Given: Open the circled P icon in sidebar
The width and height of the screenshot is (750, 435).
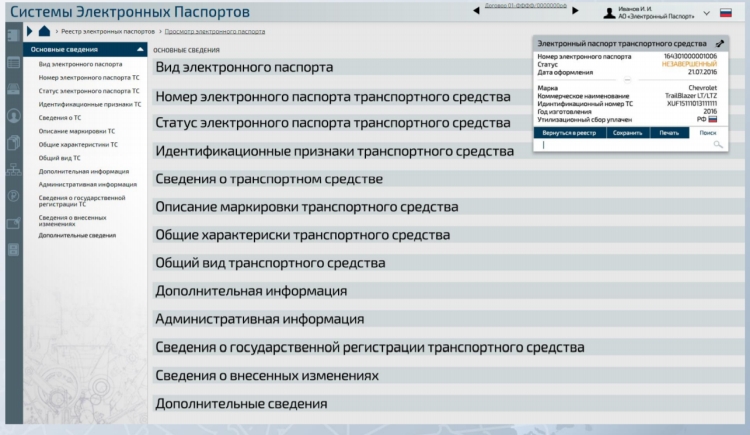Looking at the screenshot, I should pos(13,196).
